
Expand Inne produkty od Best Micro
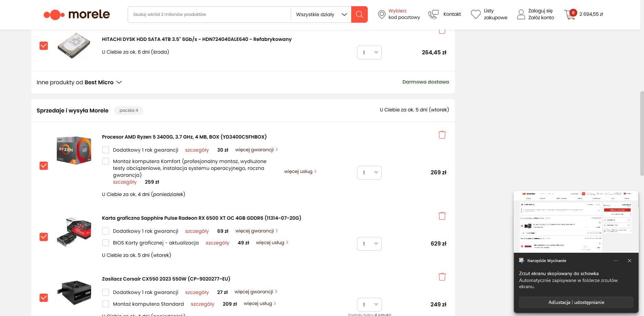(79, 83)
